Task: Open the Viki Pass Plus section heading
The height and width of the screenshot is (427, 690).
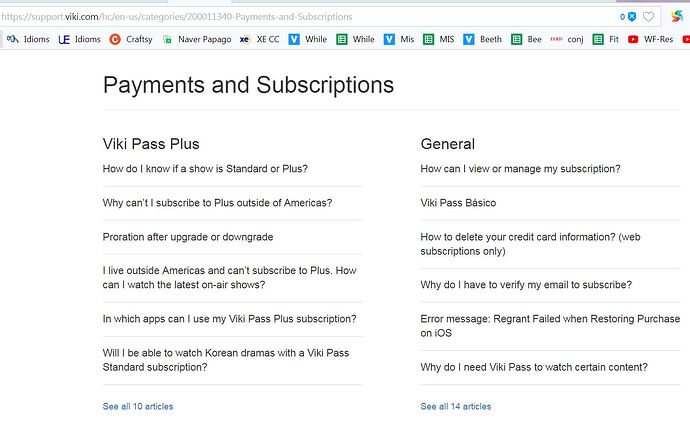Action: 151,144
